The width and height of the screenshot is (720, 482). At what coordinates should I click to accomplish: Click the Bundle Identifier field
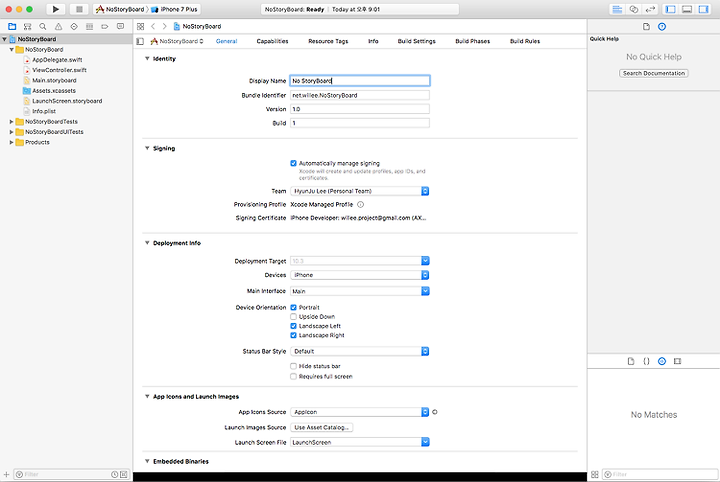[360, 95]
